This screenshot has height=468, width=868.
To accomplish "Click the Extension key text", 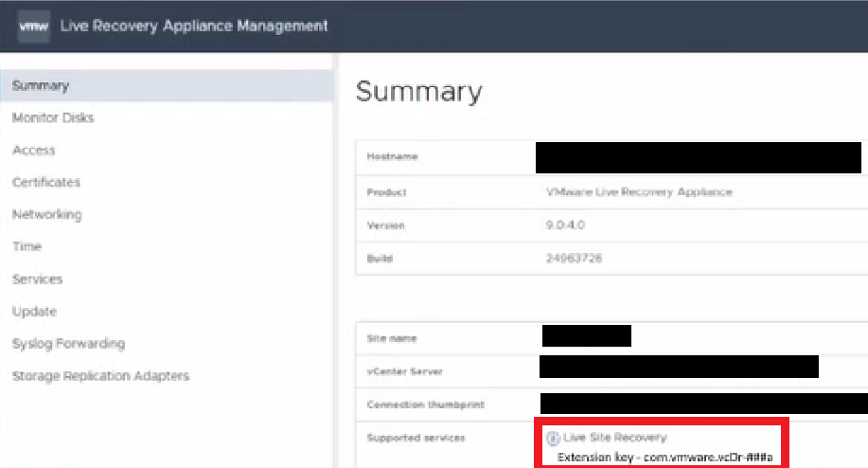I will pos(664,458).
